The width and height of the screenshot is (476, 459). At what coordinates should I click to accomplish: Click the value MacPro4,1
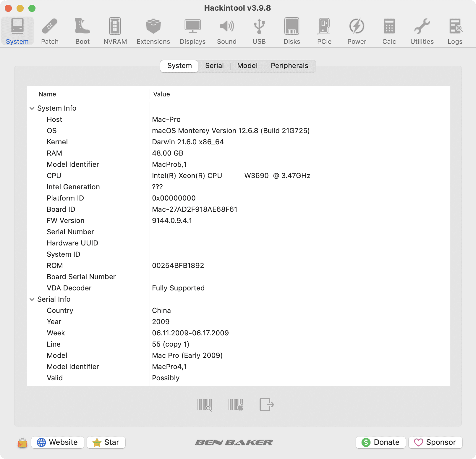coord(169,367)
